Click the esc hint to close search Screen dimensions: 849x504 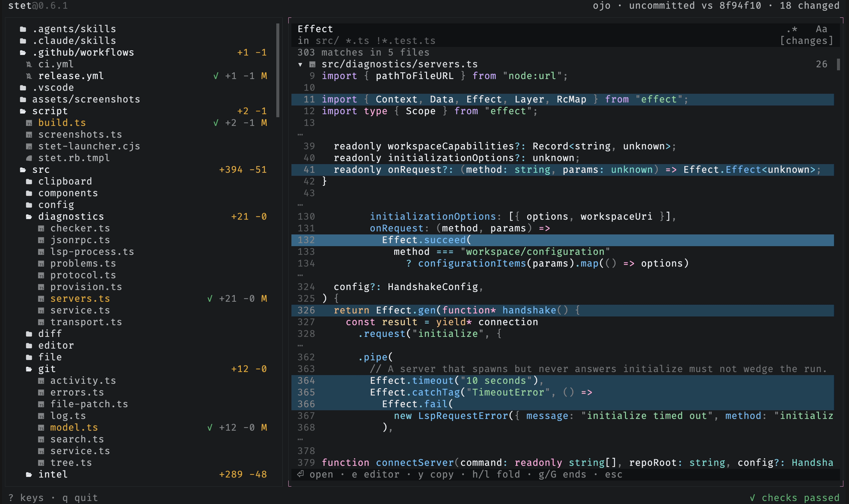tap(614, 474)
